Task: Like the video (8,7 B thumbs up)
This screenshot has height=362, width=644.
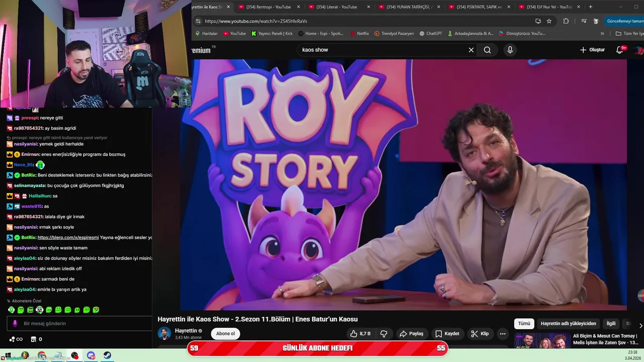Action: pos(360,333)
